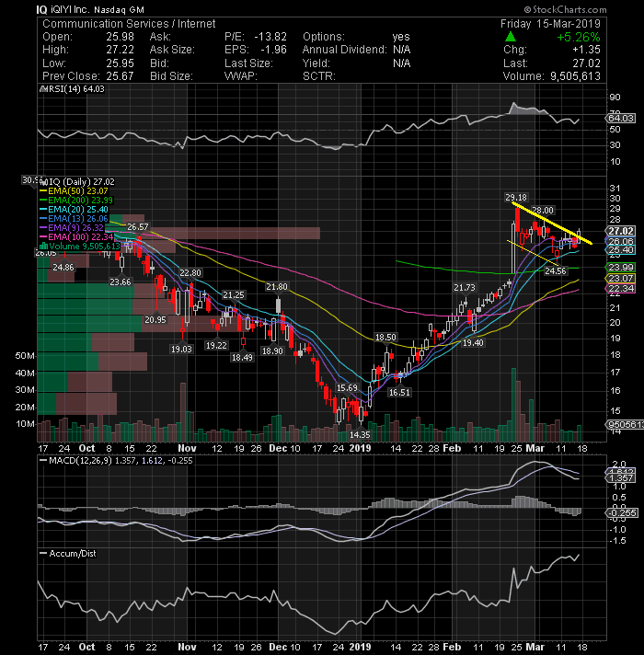Click the green up-arrow change indicator

(511, 37)
